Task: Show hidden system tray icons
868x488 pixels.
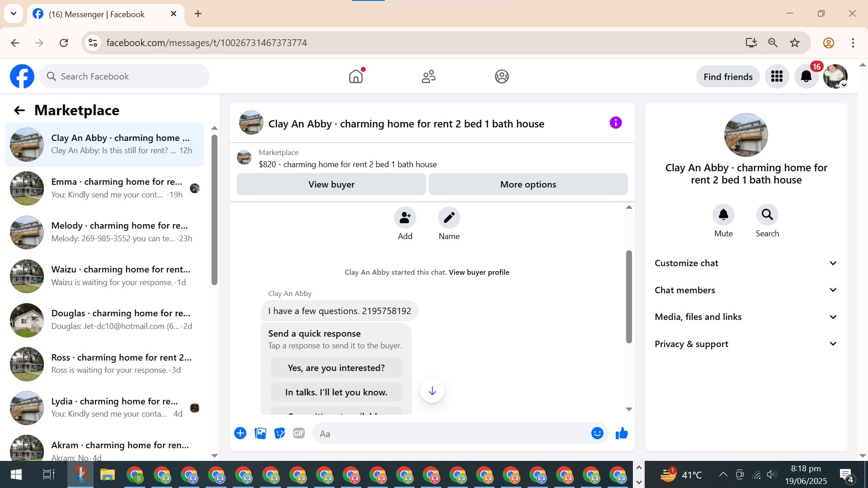Action: point(723,474)
